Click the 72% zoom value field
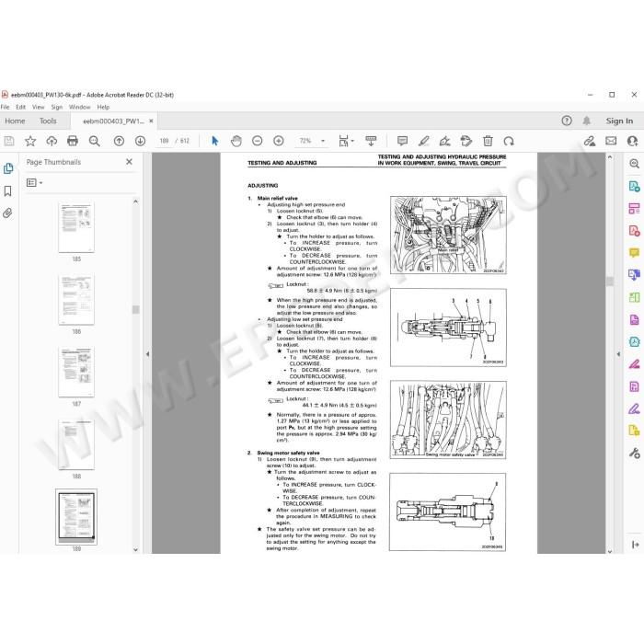644x644 pixels. [x=305, y=141]
